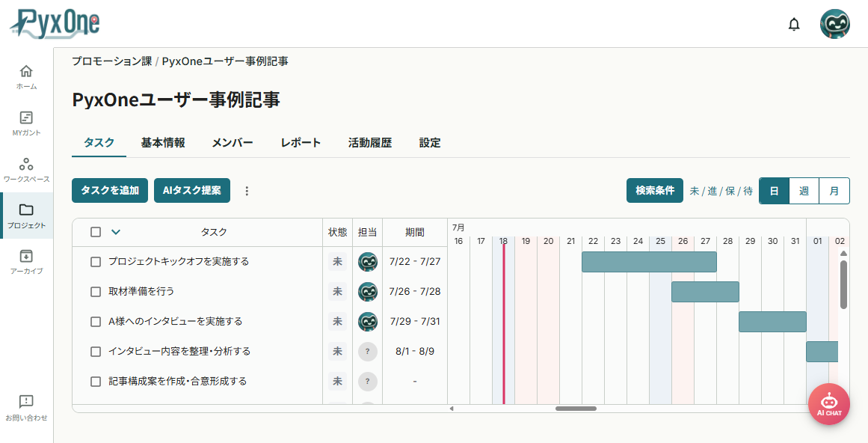
Task: Click the 7/26 - 7/28 Gantt bar
Action: pos(705,292)
